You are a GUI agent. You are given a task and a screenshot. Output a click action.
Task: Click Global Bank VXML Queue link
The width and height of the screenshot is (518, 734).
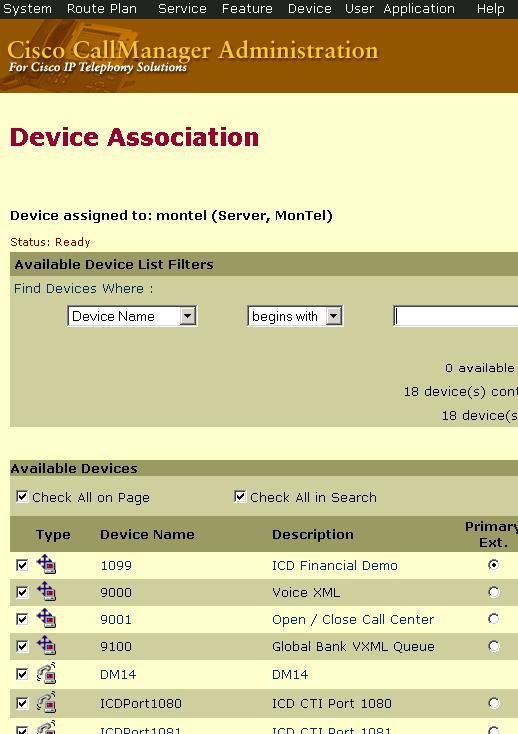tap(353, 647)
